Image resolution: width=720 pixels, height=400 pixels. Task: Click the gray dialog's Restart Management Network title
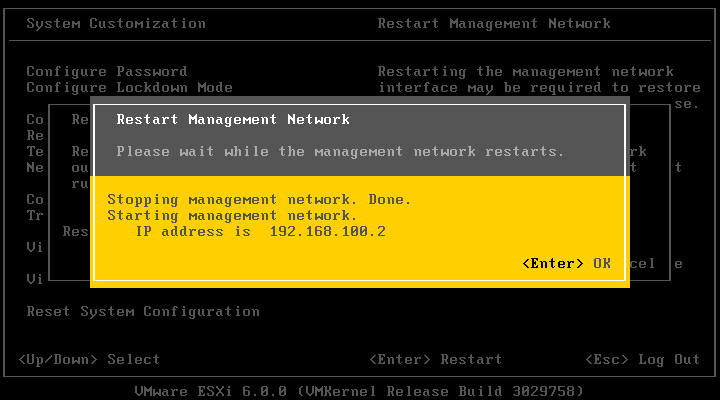[x=233, y=119]
